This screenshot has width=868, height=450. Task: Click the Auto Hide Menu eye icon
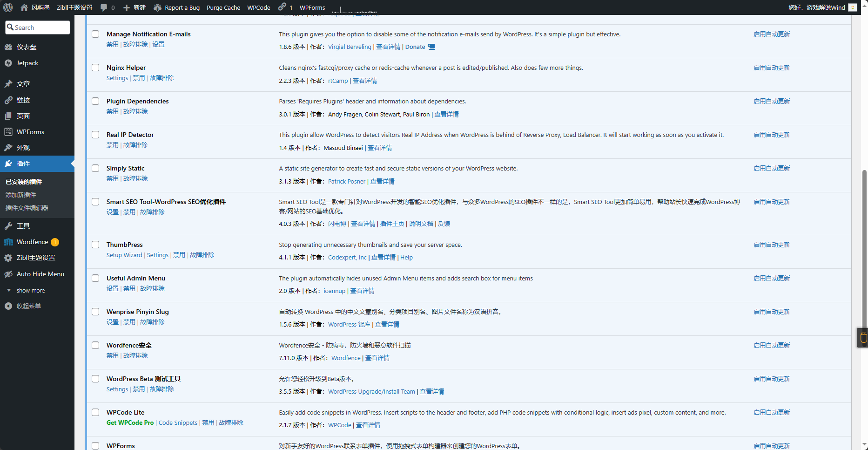point(8,274)
